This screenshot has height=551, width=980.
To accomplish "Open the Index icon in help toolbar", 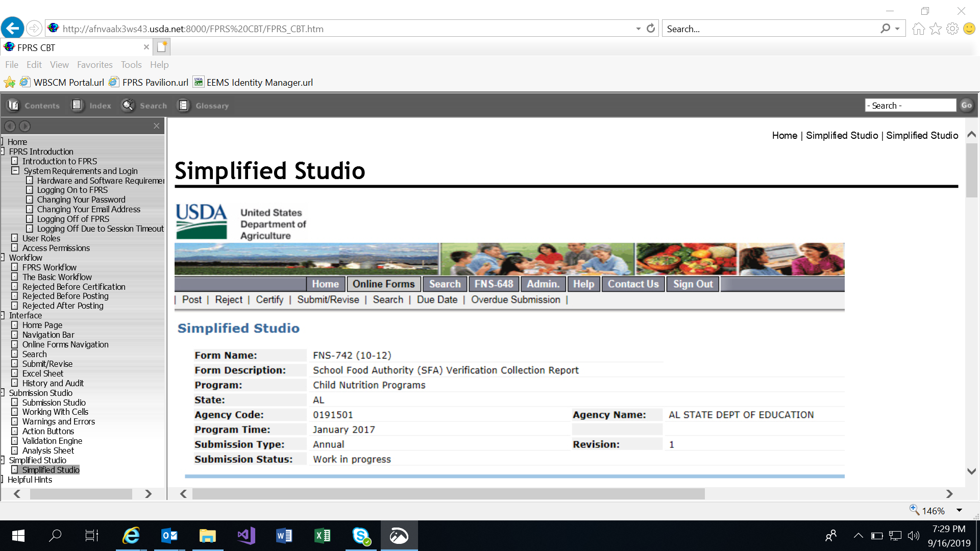I will coord(77,105).
